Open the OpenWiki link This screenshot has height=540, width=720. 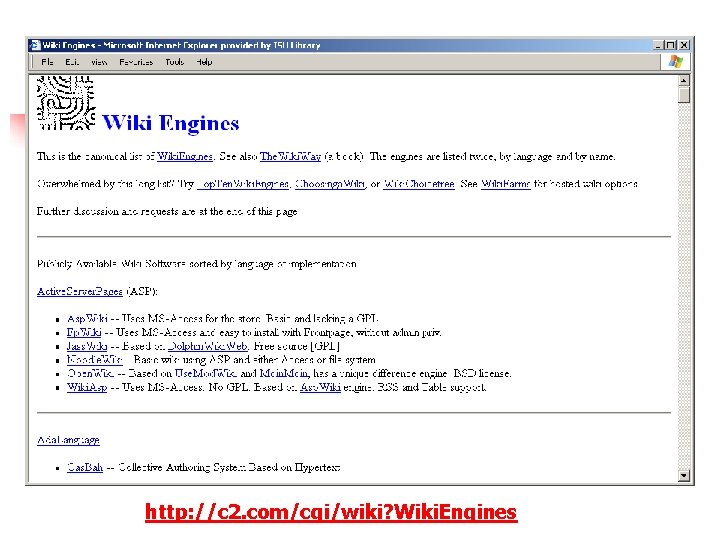90,374
